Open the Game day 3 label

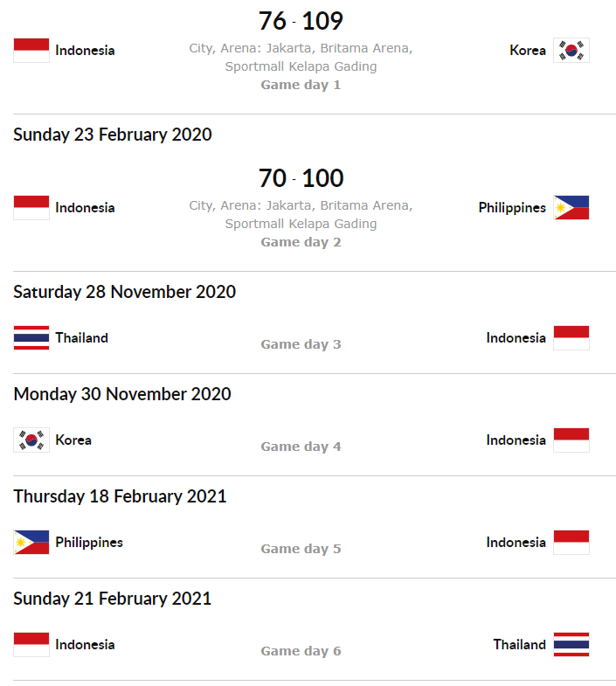pos(301,344)
